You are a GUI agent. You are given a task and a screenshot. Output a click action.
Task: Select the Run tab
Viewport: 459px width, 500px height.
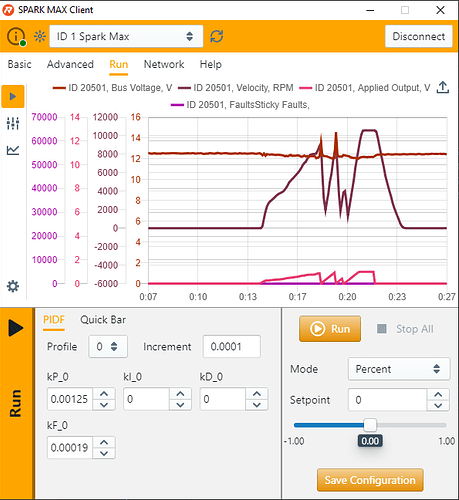point(119,64)
